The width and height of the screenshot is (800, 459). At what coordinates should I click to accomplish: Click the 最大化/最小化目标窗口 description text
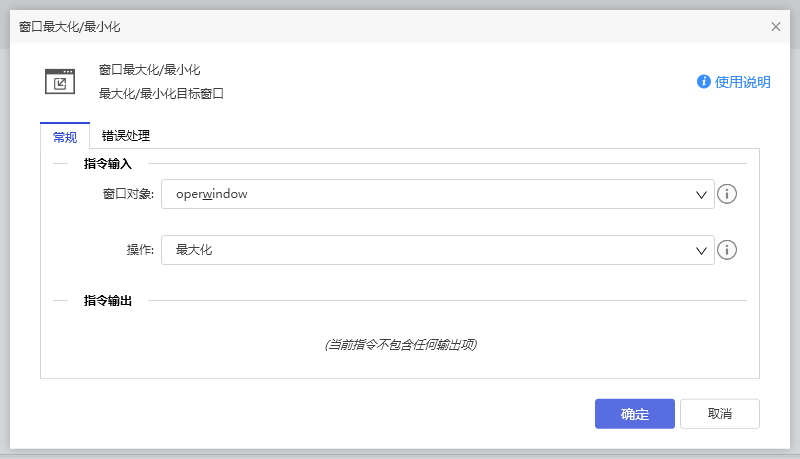point(161,94)
